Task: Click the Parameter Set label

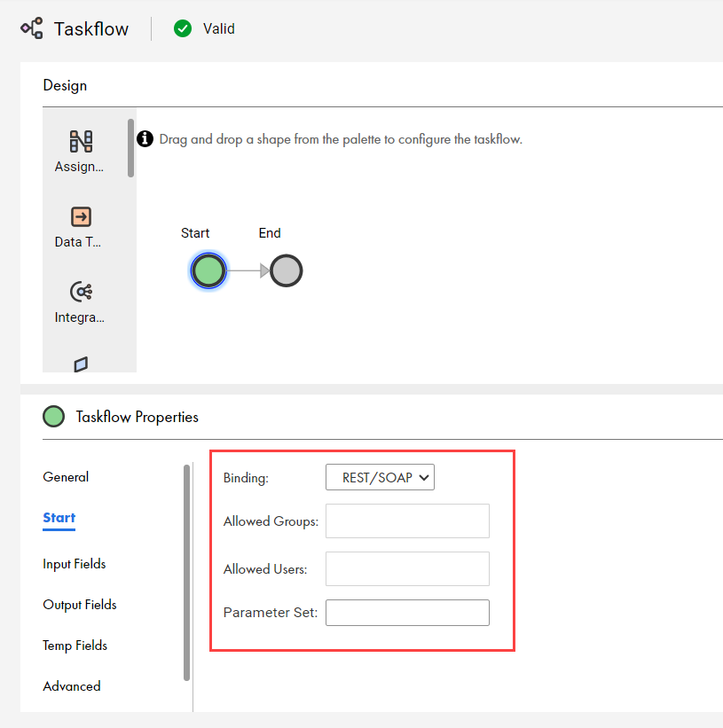Action: pos(271,613)
